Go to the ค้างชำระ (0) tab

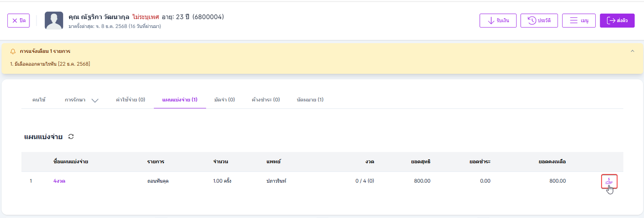pos(266,100)
